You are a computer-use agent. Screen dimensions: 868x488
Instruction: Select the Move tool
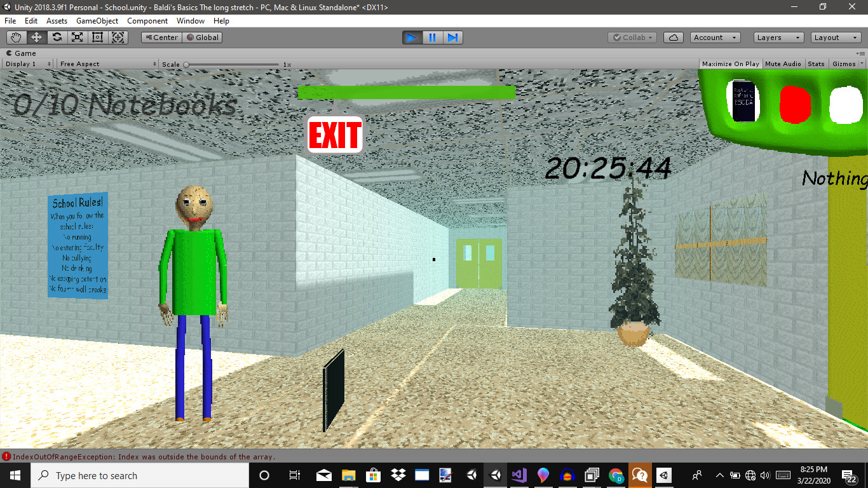click(x=37, y=37)
